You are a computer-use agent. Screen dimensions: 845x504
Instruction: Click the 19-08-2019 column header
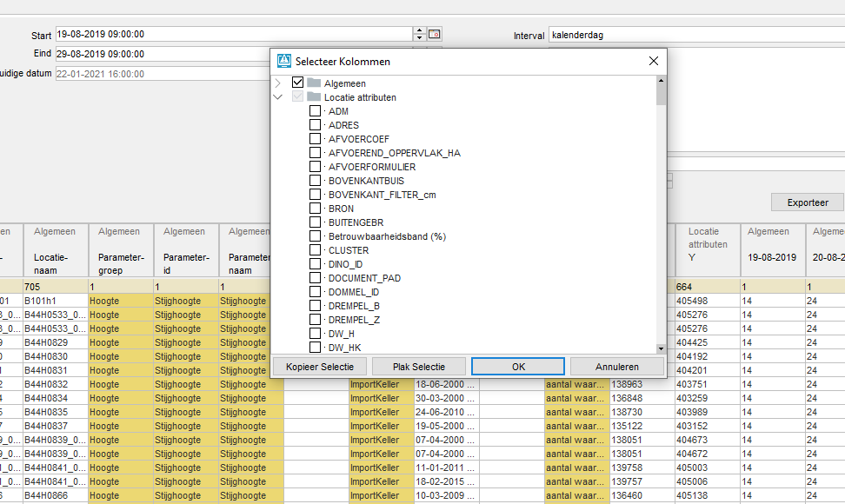(774, 250)
